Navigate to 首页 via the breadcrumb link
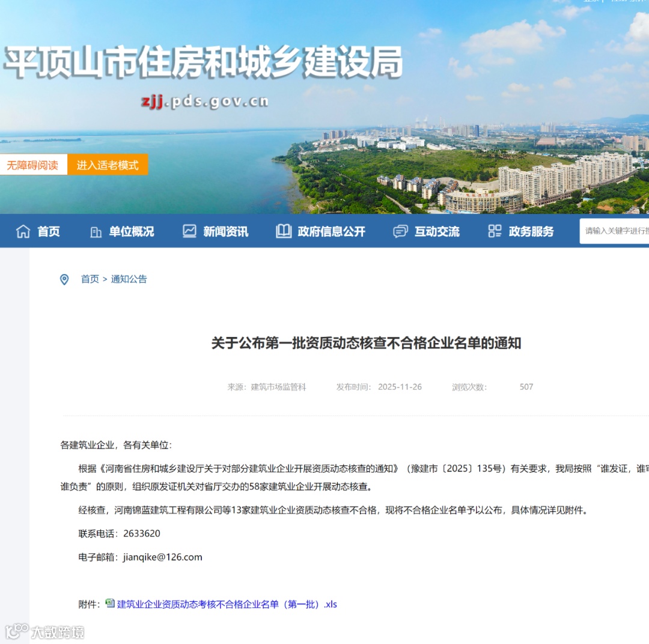Image resolution: width=649 pixels, height=644 pixels. pyautogui.click(x=89, y=279)
